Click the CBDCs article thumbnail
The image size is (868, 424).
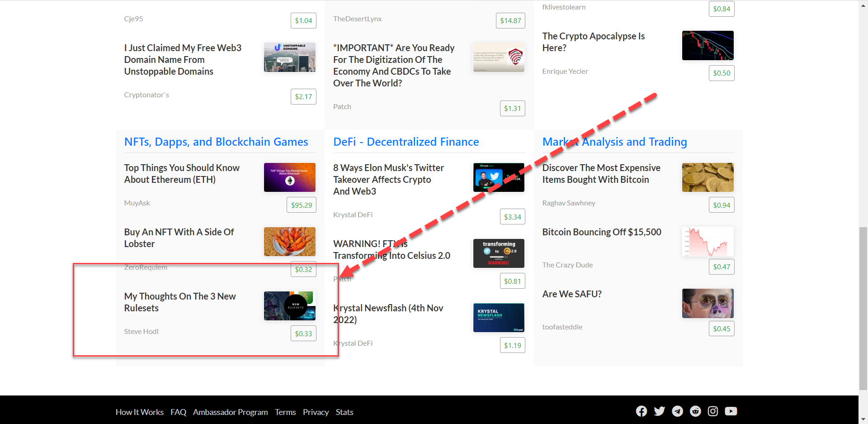click(499, 57)
